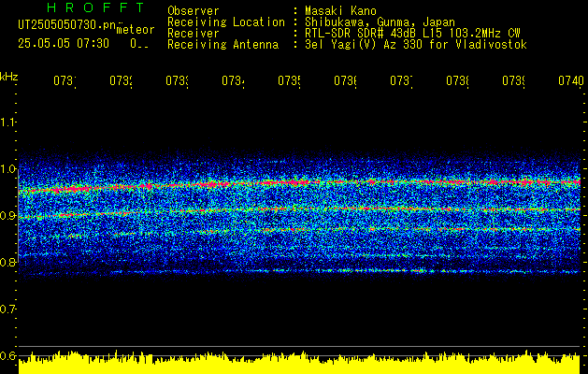This screenshot has height=374, width=588.
Task: Click the 0738 time marker
Action: pos(457,80)
